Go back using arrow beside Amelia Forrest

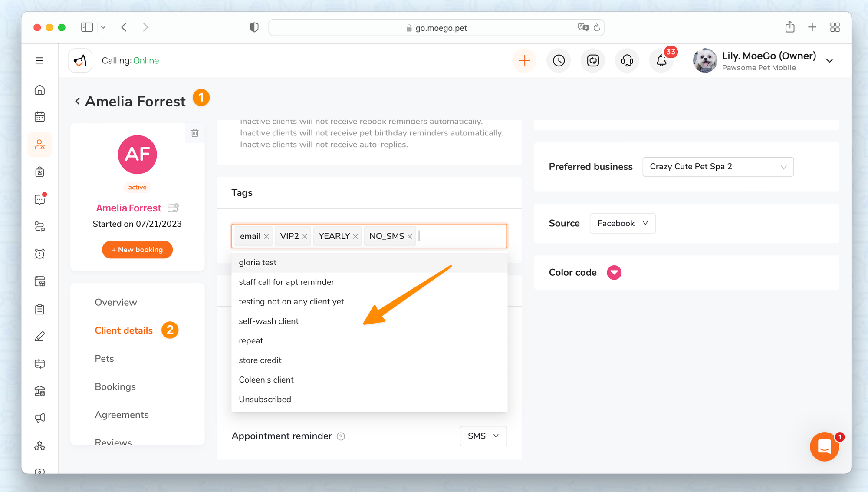[77, 101]
